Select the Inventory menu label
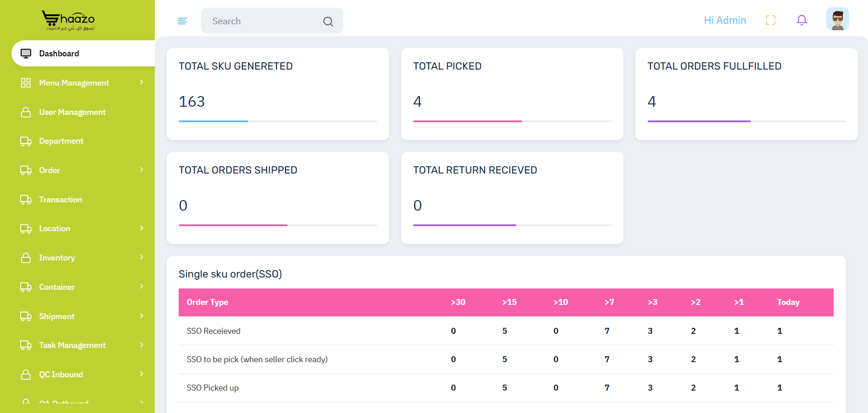The image size is (868, 413). click(57, 258)
